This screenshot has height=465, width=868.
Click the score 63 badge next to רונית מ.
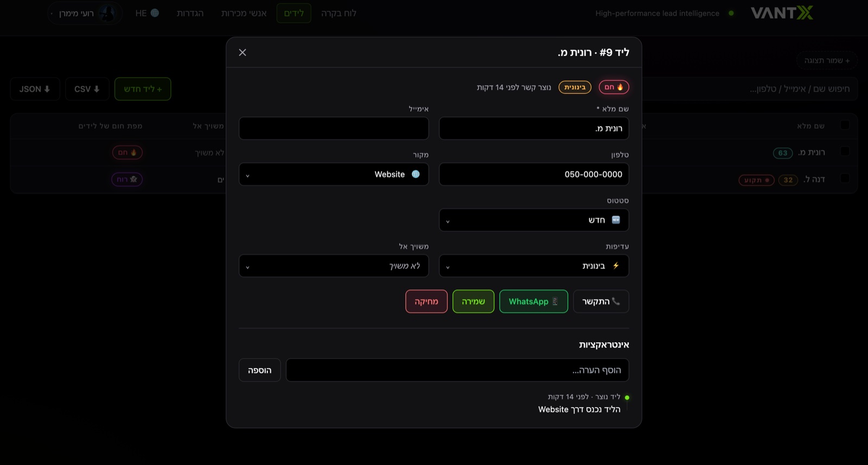click(x=783, y=153)
